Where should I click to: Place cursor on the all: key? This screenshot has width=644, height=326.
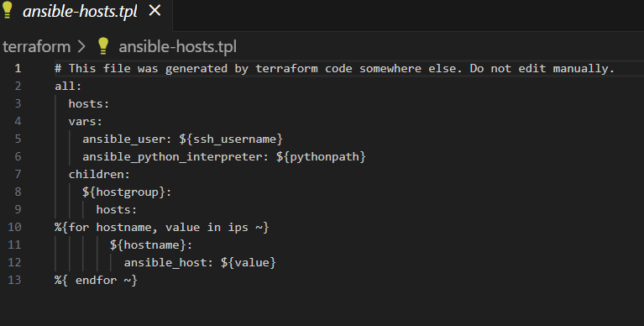pos(68,86)
